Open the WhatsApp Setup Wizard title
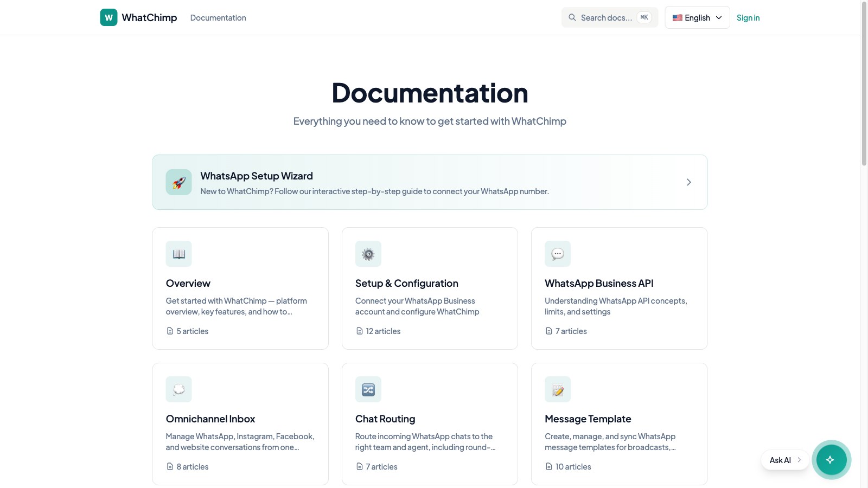 point(257,176)
